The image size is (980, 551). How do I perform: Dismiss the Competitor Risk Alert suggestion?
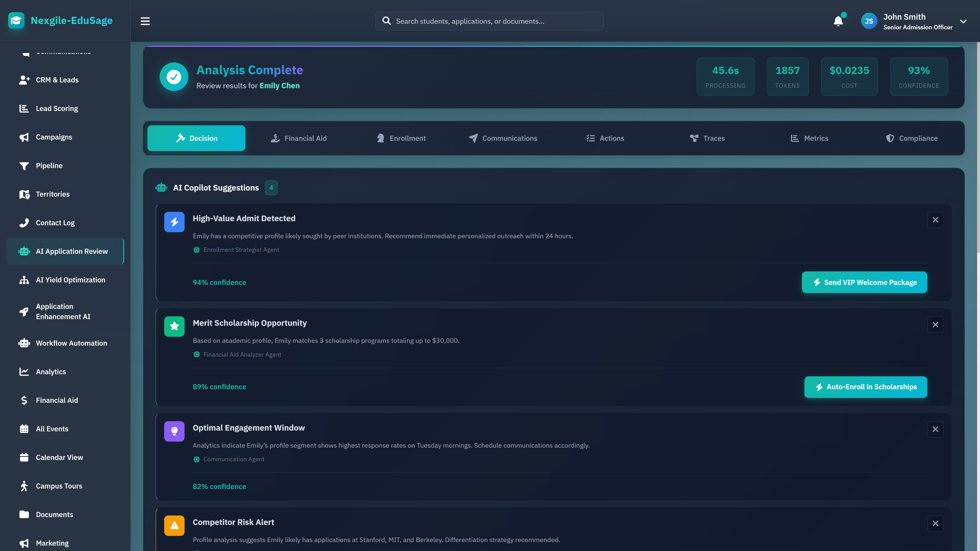pos(936,523)
